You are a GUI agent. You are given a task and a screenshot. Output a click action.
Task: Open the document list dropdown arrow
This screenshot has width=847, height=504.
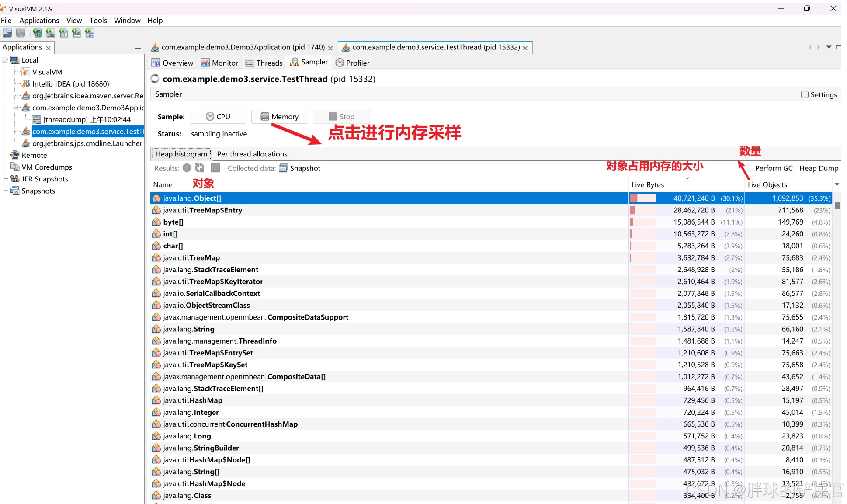coord(829,47)
